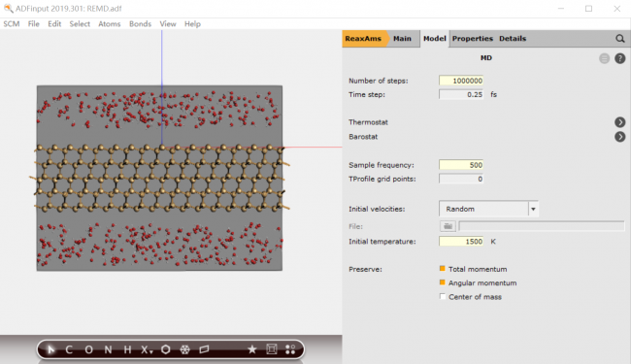Choose the Carbon atom tool C
Screen dimensions: 631x364
(69, 349)
